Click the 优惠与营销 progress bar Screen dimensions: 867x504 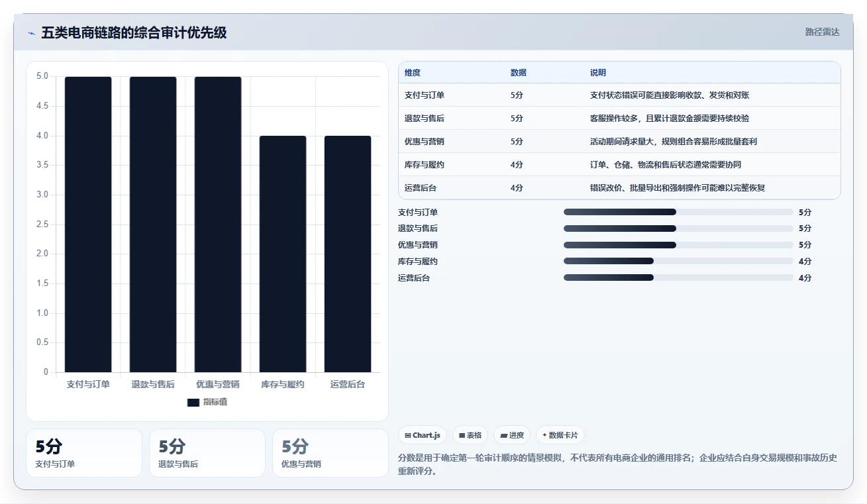678,245
